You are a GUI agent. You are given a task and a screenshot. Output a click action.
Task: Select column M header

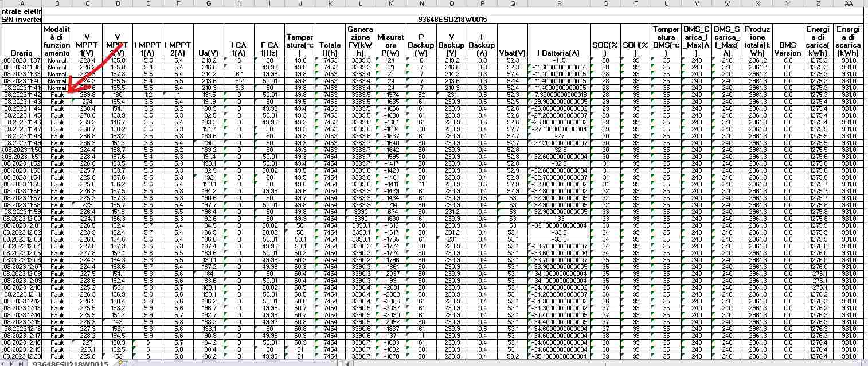pyautogui.click(x=391, y=3)
